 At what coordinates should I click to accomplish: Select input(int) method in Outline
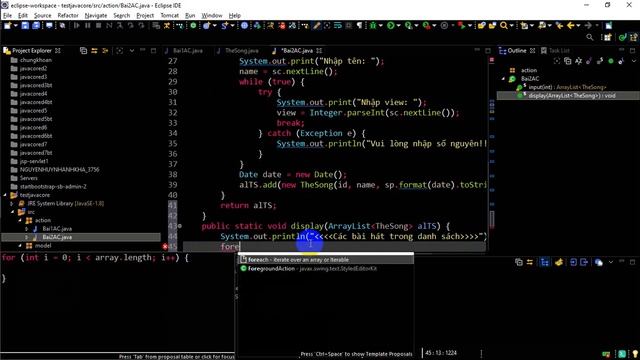coord(567,87)
